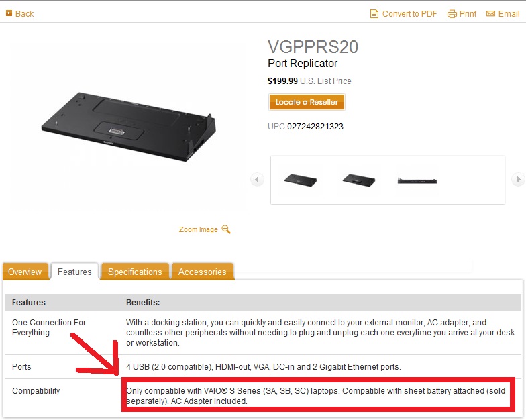Switch to the Specifications tab
This screenshot has width=526, height=420.
(x=135, y=271)
